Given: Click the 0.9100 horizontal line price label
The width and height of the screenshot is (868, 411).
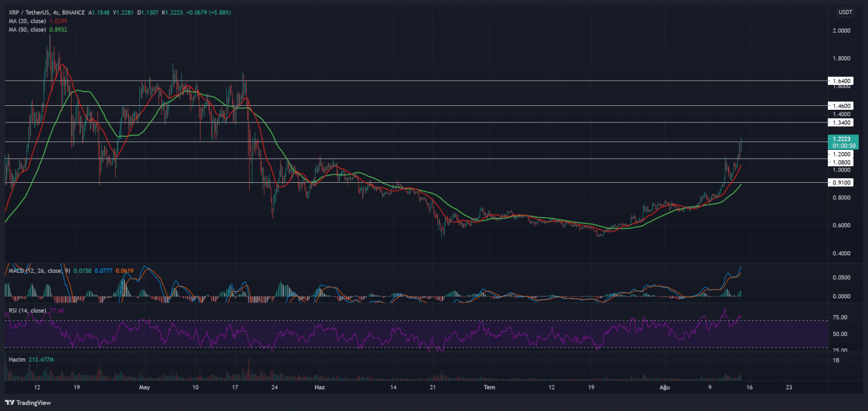Looking at the screenshot, I should click(844, 183).
